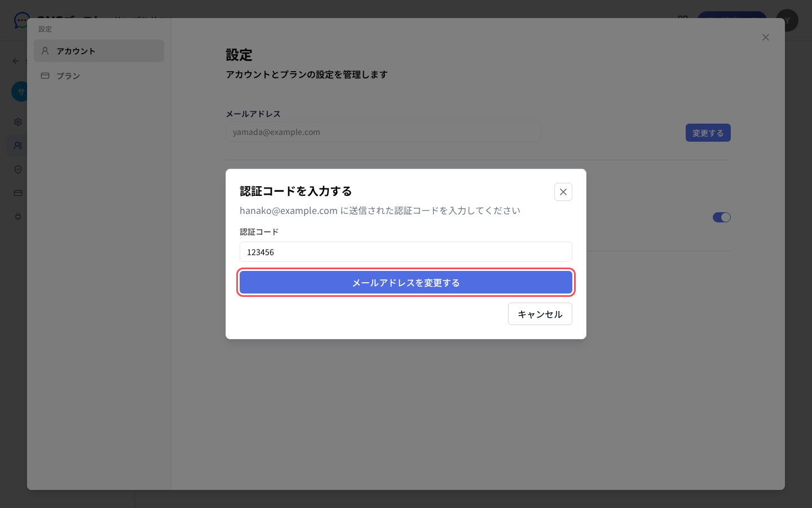Screen dimensions: 812x508
Task: Click the メールアドレス label
Action: [x=253, y=113]
